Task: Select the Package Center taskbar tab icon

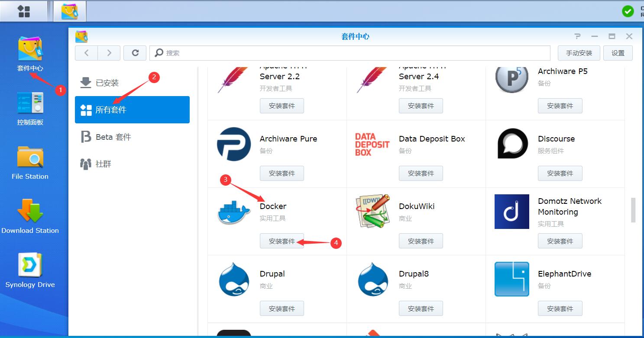Action: click(x=70, y=11)
